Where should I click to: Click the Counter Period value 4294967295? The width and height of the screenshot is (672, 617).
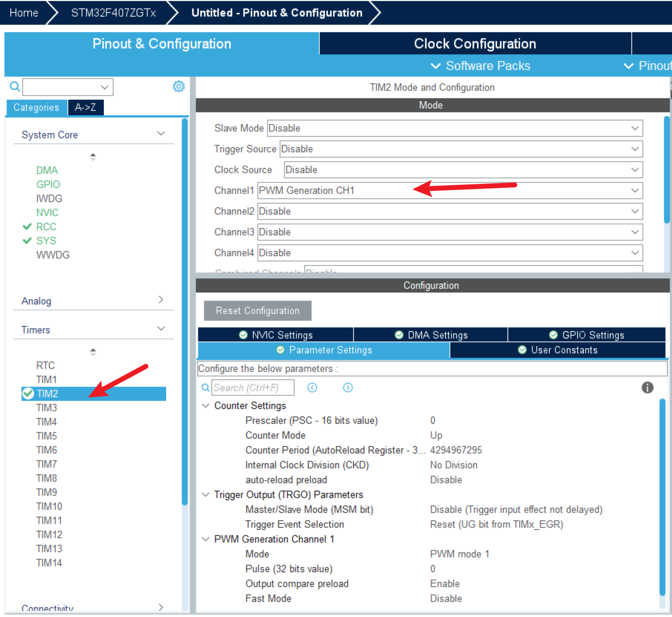click(456, 450)
